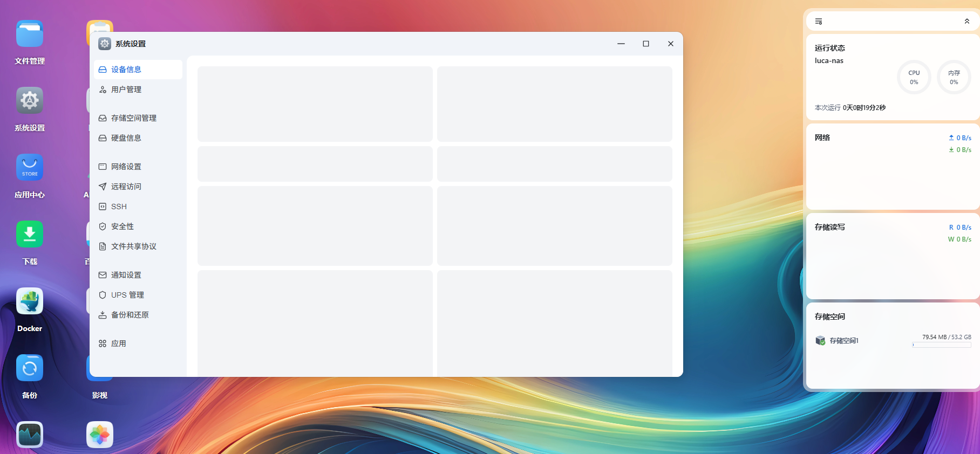Launch the Docker desktop app
The width and height of the screenshot is (980, 454).
[30, 301]
